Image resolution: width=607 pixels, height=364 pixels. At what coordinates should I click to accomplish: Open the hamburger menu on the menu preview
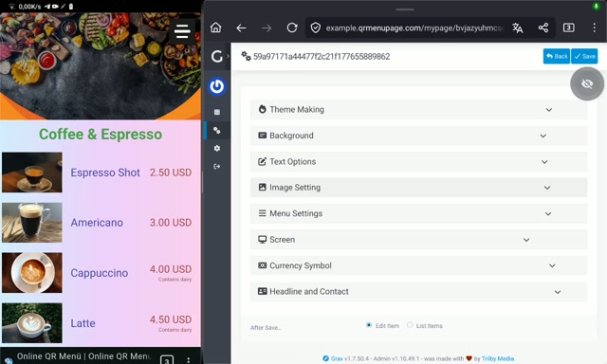click(182, 31)
